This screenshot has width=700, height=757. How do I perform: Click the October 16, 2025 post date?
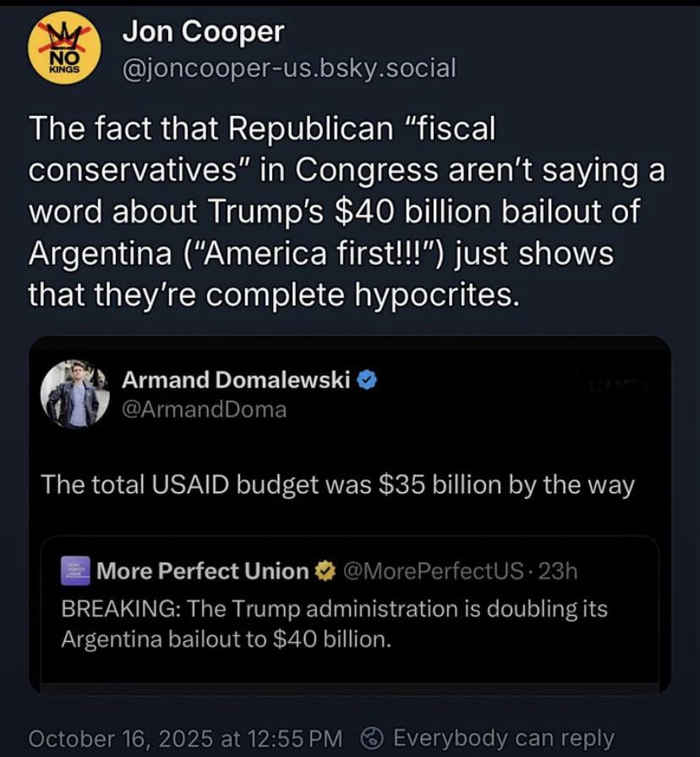(185, 738)
